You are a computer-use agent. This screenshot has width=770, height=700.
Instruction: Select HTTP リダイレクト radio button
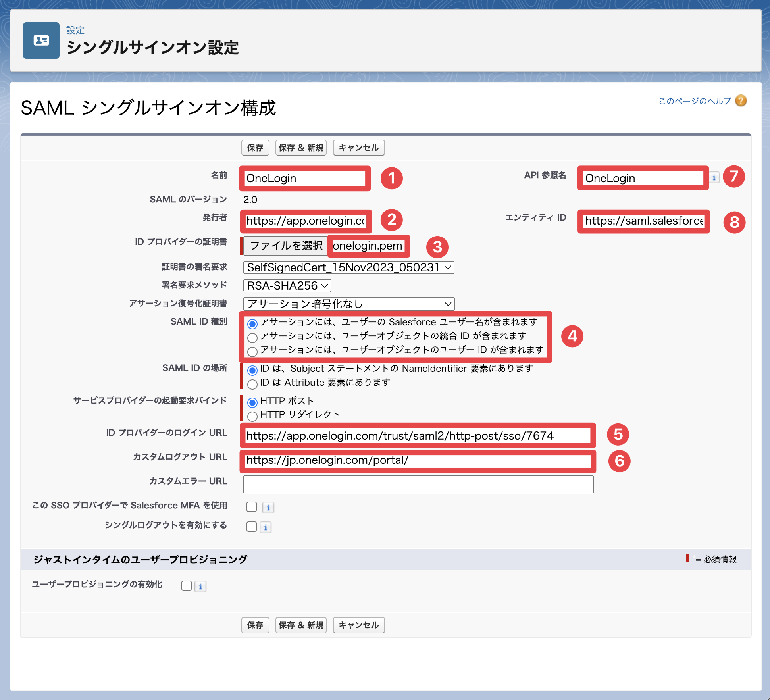252,416
